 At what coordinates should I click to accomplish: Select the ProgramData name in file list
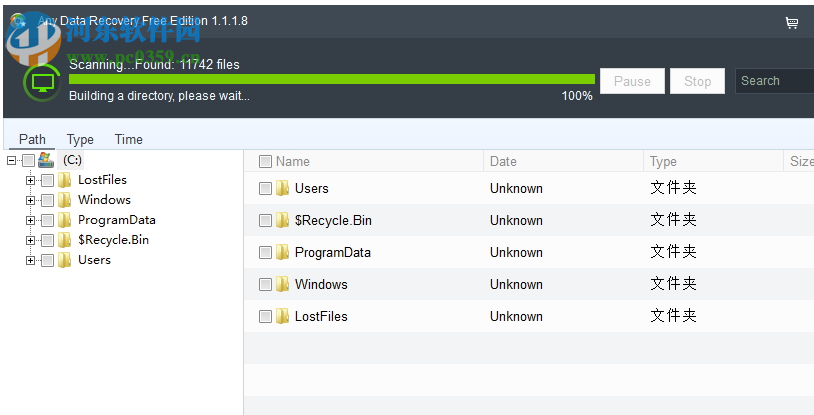pyautogui.click(x=333, y=252)
